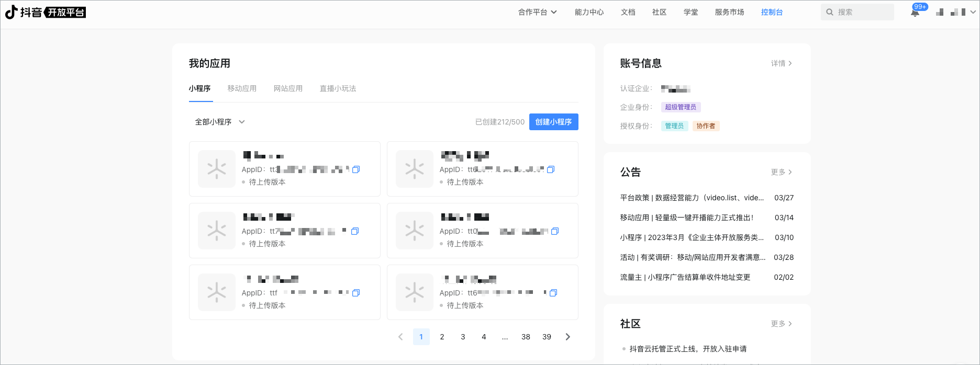Image resolution: width=980 pixels, height=365 pixels.
Task: Open the 全部小程序 filter dropdown
Action: tap(220, 122)
